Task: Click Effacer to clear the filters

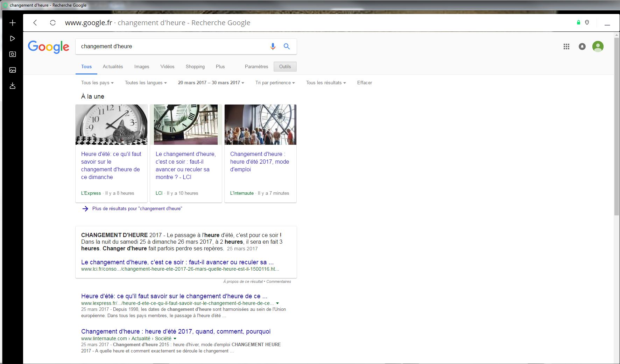Action: 364,83
